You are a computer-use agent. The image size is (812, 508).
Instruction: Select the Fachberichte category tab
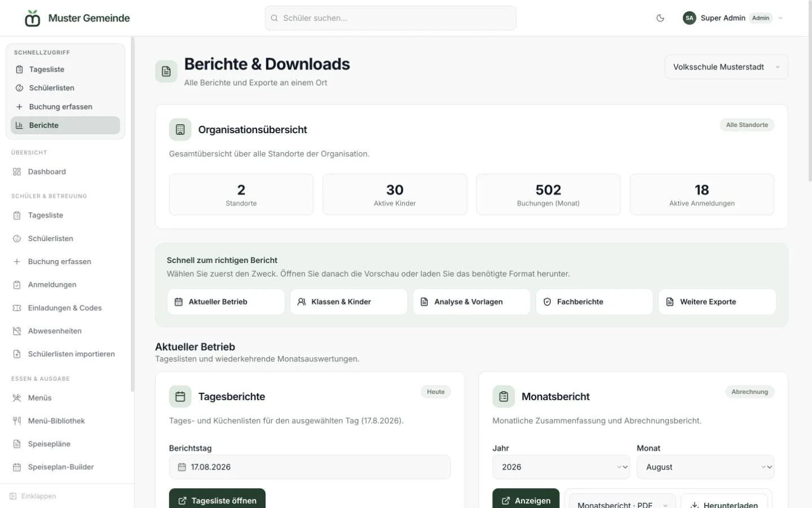[x=594, y=302]
